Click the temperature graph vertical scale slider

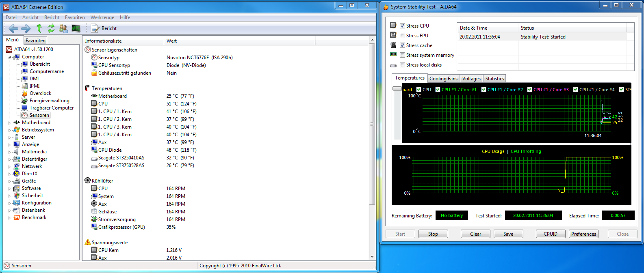point(397,88)
